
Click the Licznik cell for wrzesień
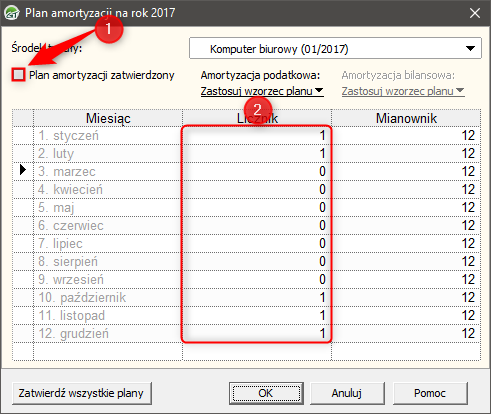point(257,279)
